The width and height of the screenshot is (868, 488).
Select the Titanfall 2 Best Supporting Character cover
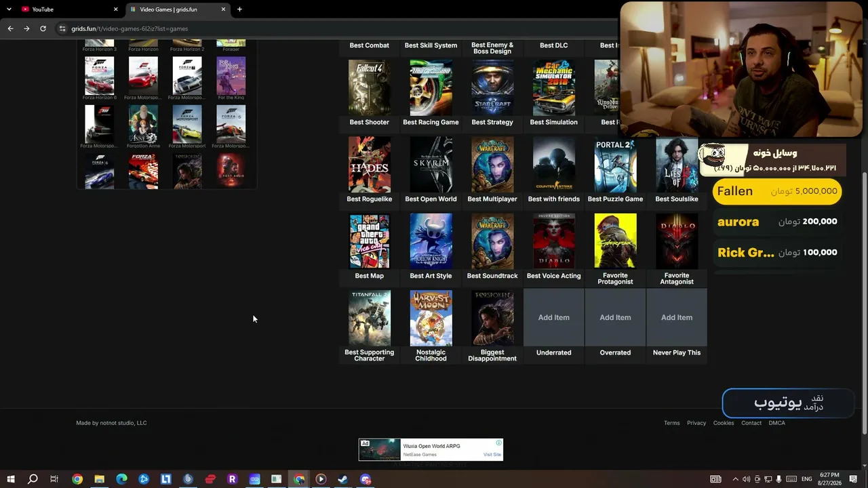click(x=370, y=318)
